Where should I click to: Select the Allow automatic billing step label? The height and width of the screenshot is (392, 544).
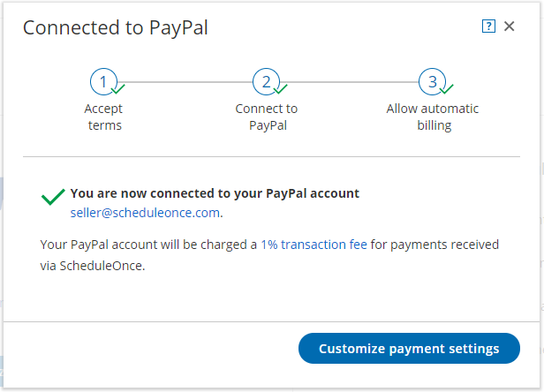tap(432, 117)
